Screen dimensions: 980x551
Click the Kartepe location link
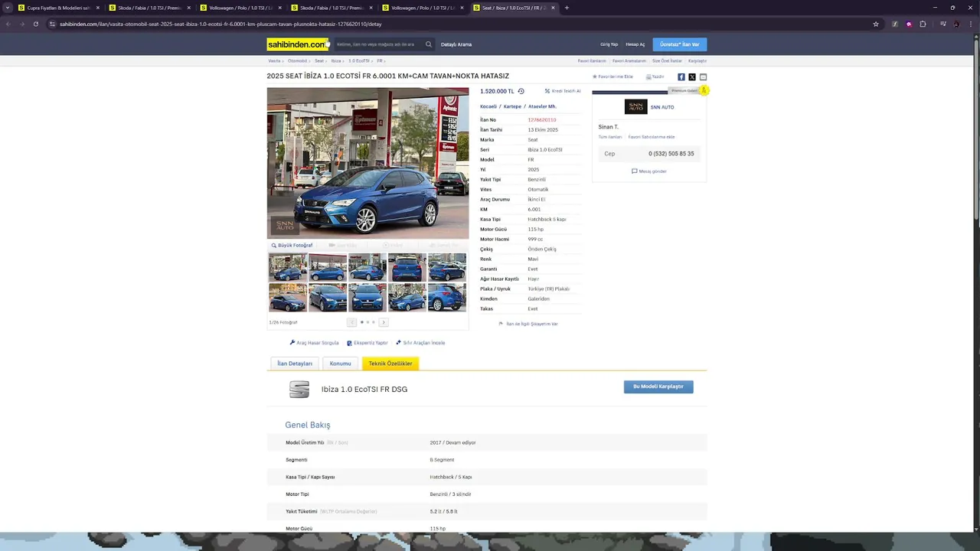[512, 106]
